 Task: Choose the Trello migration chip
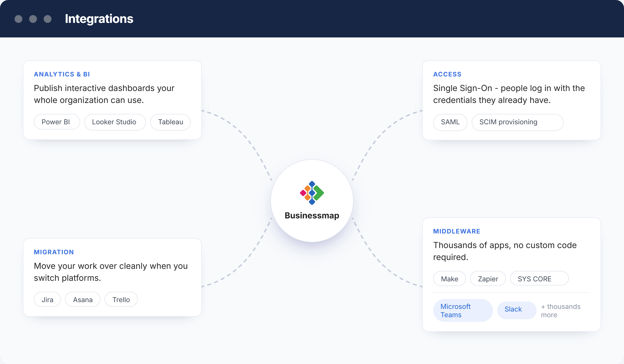coord(121,300)
